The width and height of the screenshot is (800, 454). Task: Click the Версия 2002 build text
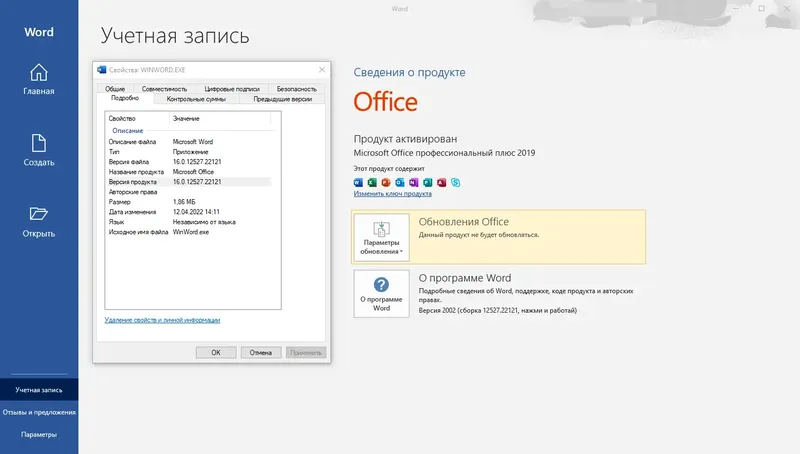[x=497, y=310]
